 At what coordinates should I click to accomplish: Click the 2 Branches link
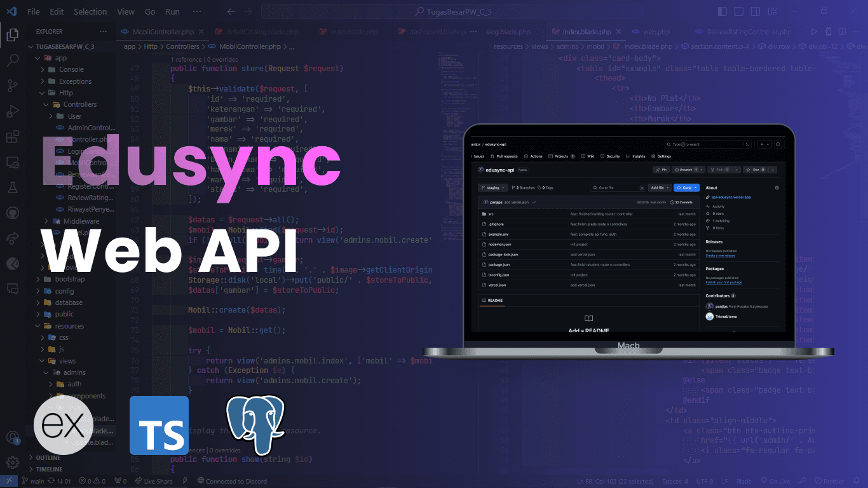click(x=523, y=188)
